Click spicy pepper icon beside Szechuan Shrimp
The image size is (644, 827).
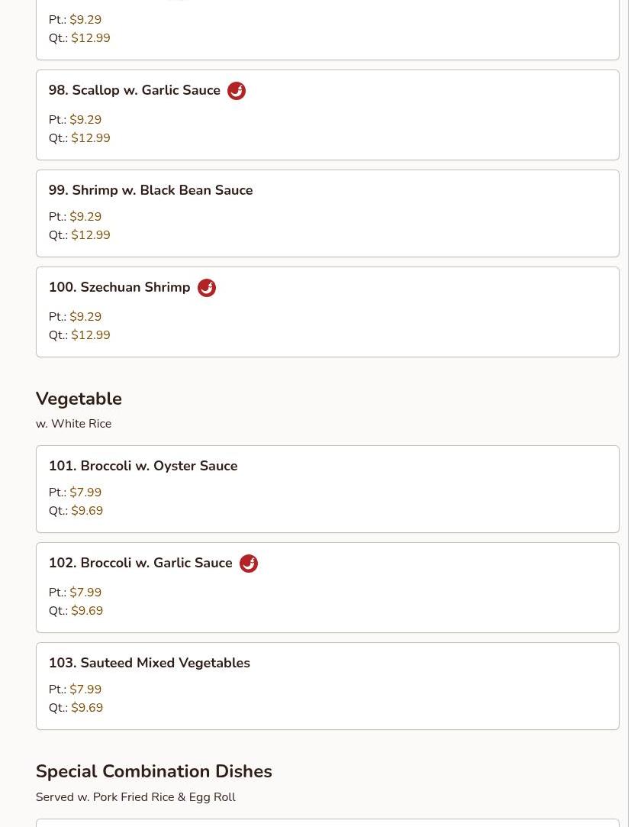click(x=207, y=288)
